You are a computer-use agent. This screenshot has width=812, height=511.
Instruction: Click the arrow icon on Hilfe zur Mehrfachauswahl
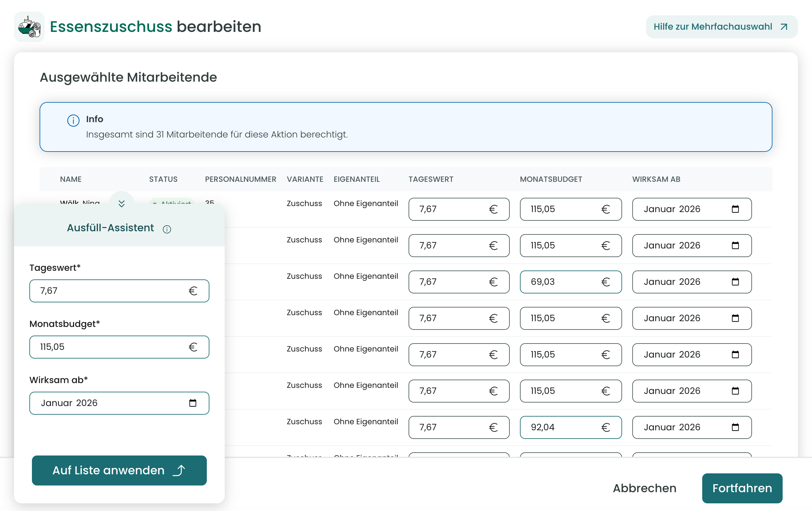784,27
